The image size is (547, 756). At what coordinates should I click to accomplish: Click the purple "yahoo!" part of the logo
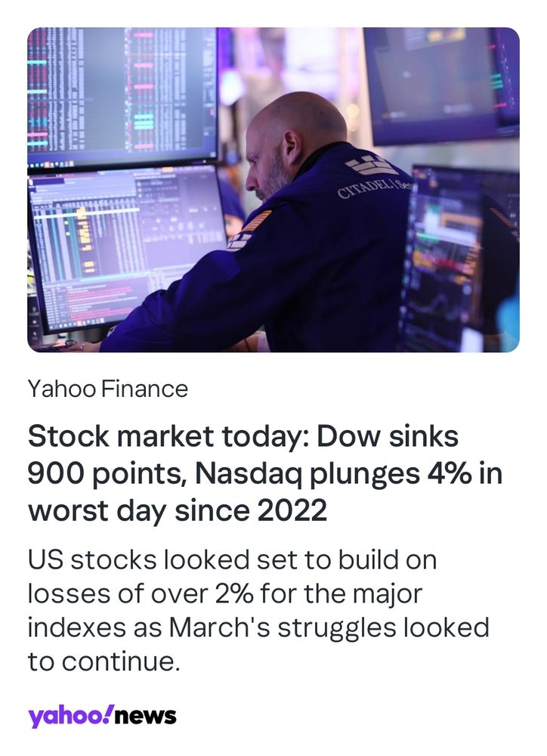(71, 716)
